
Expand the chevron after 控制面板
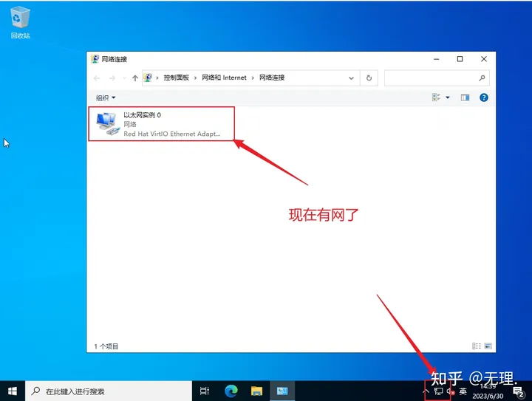click(x=195, y=78)
